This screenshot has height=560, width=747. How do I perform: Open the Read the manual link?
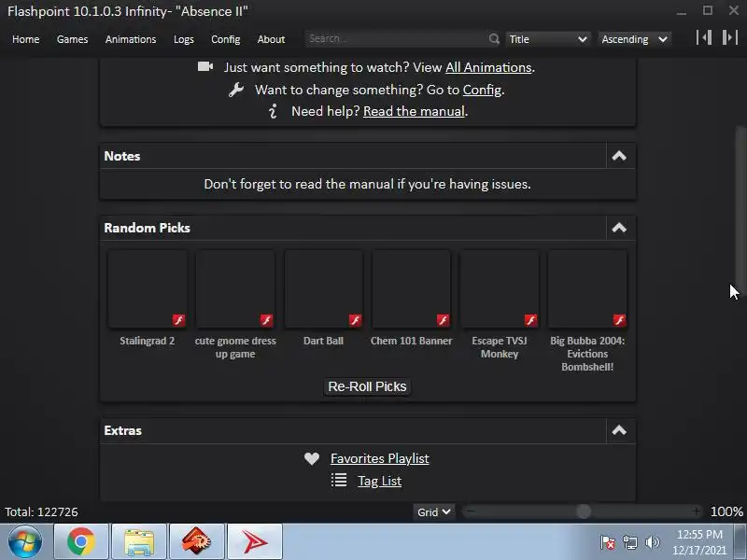coord(414,111)
